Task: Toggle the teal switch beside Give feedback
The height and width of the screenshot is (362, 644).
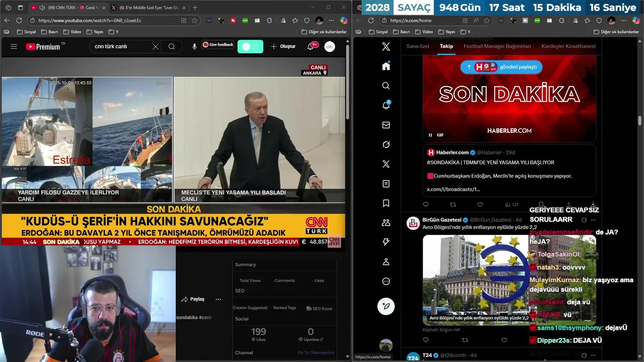Action: [x=250, y=46]
